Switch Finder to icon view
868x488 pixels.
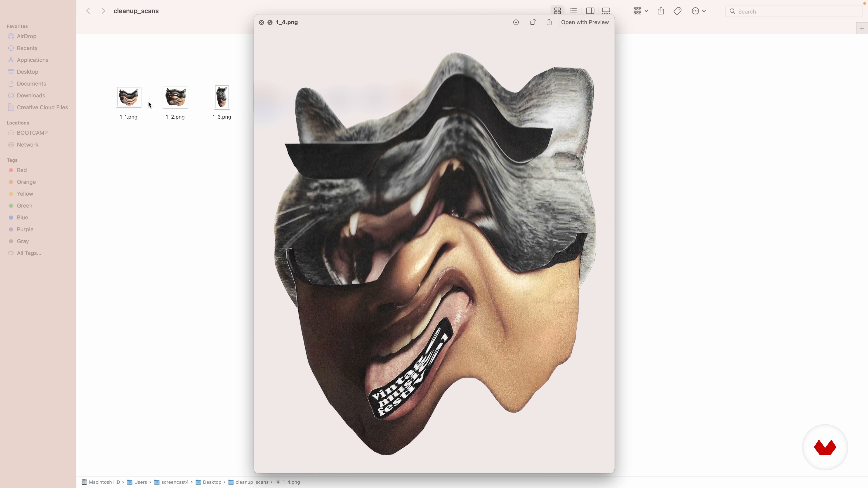point(558,11)
